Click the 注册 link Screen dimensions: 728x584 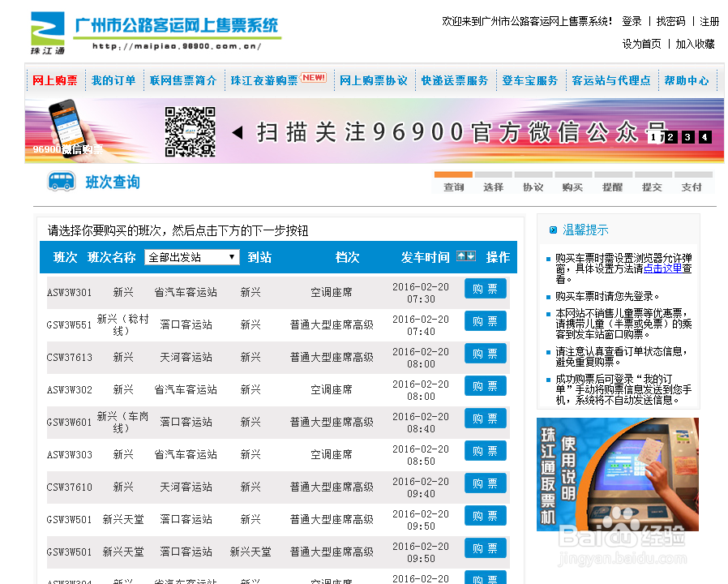[x=709, y=21]
